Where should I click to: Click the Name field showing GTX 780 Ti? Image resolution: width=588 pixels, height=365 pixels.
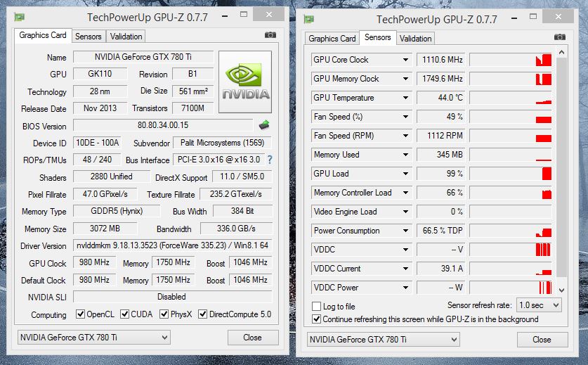(143, 57)
